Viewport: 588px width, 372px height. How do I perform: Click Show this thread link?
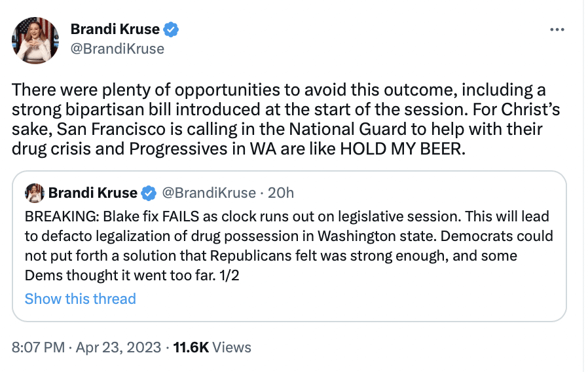(x=81, y=299)
